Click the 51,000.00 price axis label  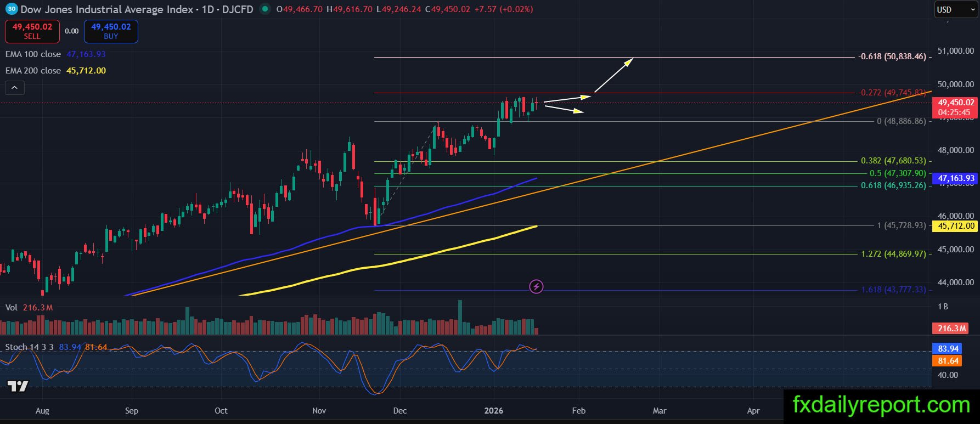pyautogui.click(x=956, y=51)
